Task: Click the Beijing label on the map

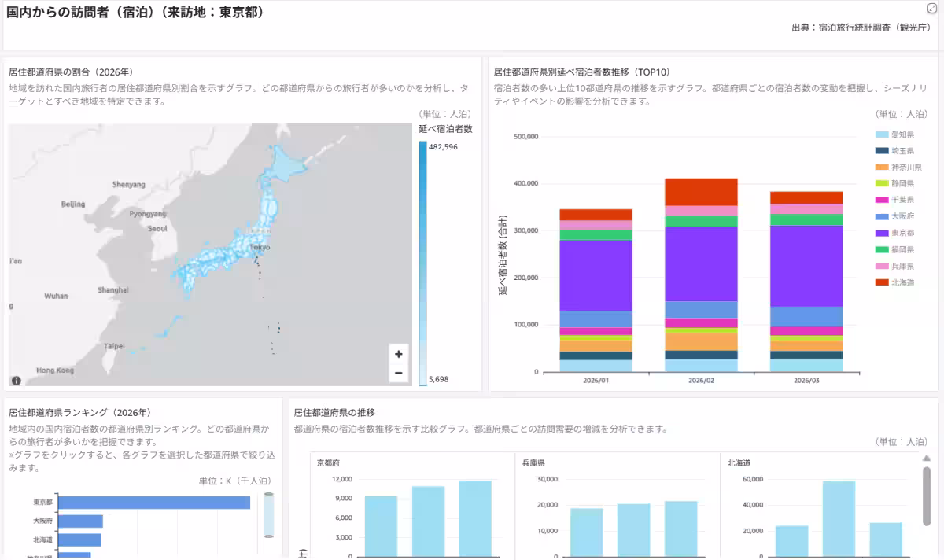Action: tap(73, 204)
